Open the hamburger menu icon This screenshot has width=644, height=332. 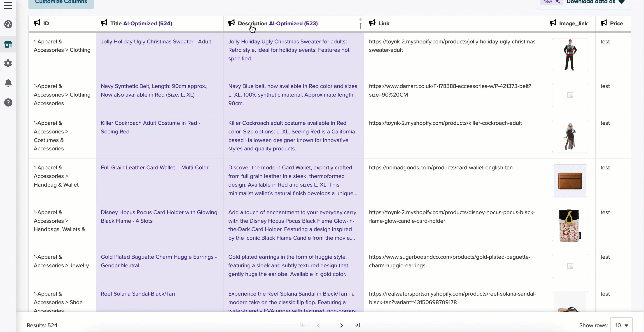pos(8,5)
